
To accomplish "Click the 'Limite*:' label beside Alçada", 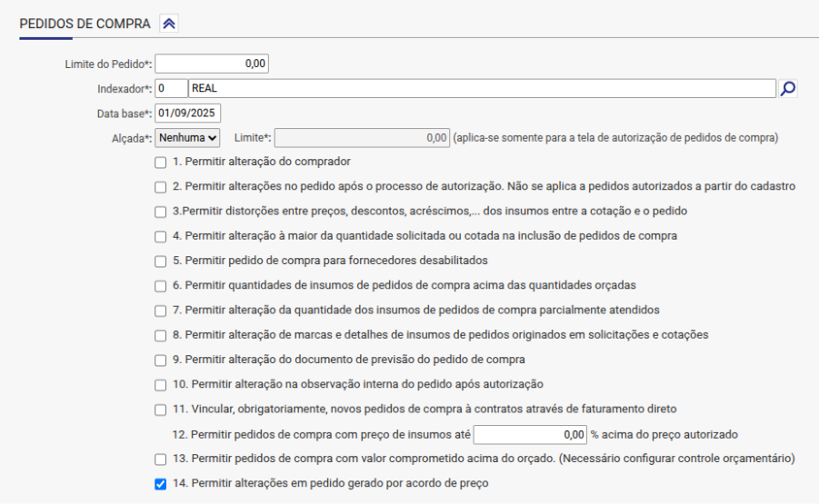I will point(253,138).
